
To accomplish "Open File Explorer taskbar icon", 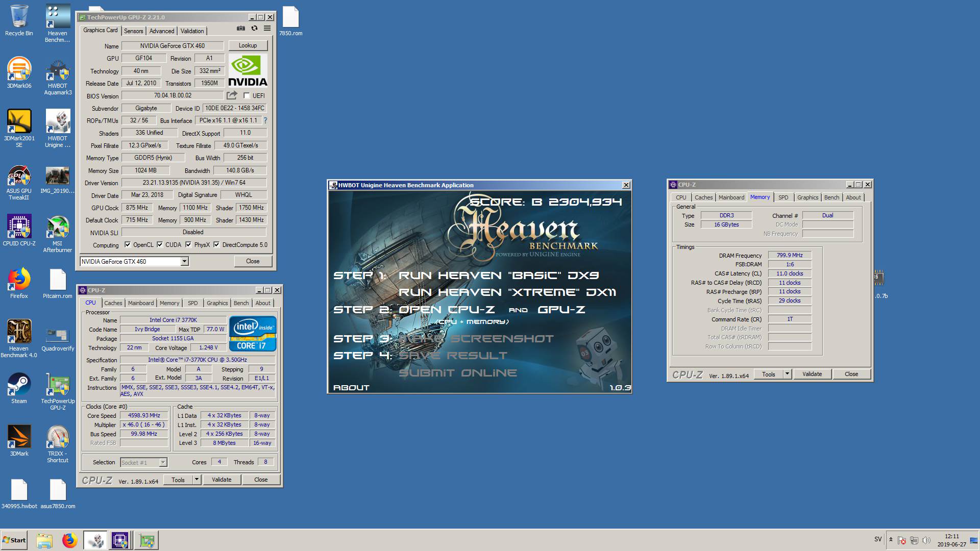I will 44,540.
